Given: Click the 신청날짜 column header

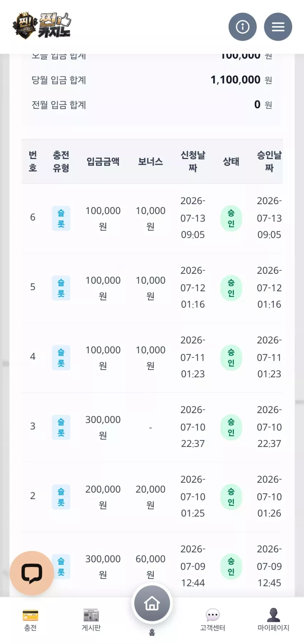Looking at the screenshot, I should tap(193, 162).
